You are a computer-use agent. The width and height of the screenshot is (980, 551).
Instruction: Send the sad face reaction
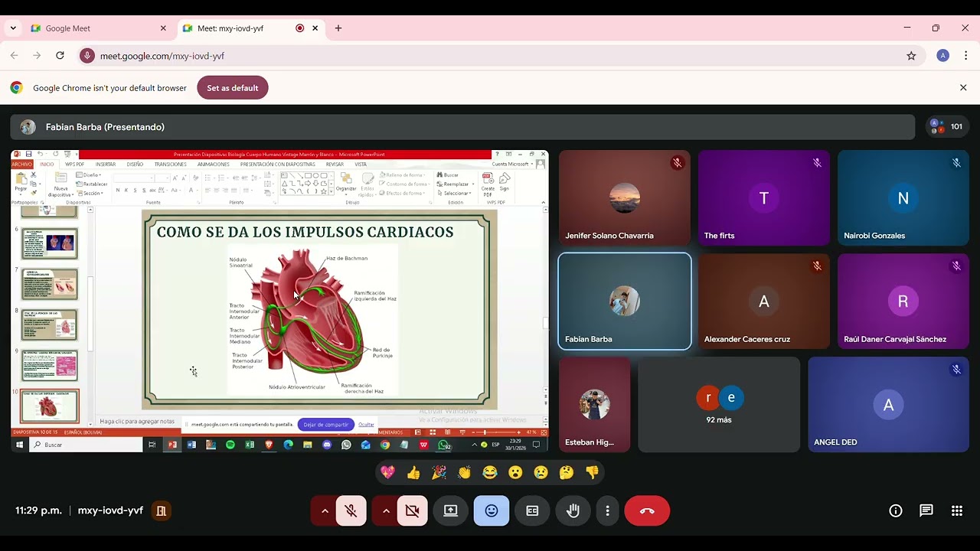[x=541, y=473]
